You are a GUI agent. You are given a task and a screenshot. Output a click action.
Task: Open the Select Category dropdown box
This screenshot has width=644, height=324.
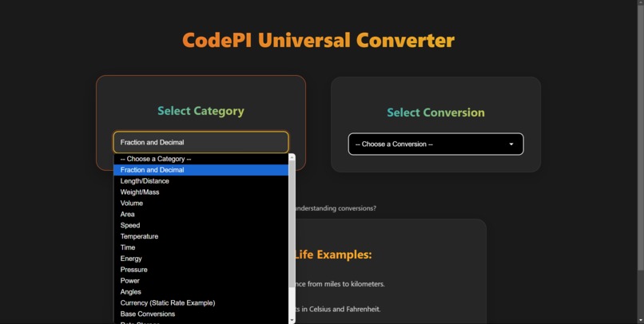click(x=201, y=142)
